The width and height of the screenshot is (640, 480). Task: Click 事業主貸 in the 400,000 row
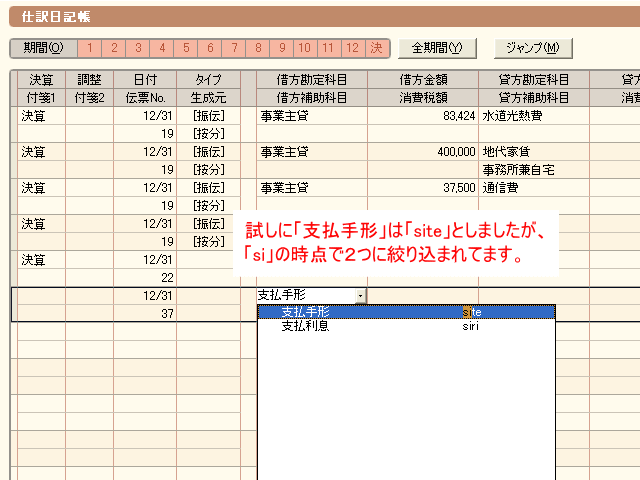312,152
